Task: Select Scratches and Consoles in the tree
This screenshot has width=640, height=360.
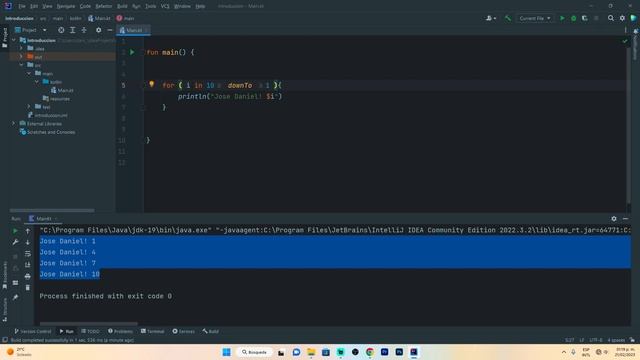Action: [47, 132]
